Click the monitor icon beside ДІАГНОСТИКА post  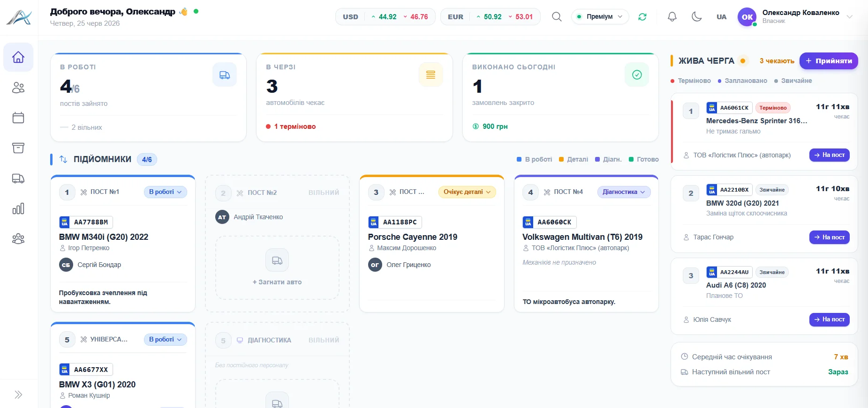[240, 340]
